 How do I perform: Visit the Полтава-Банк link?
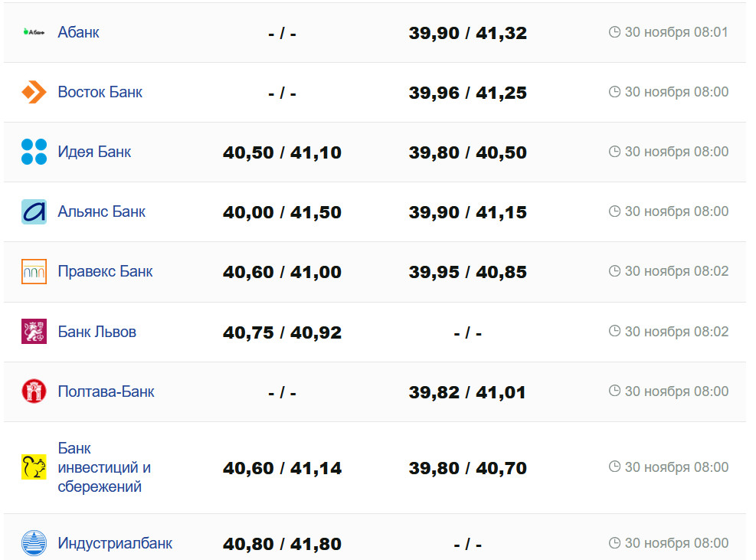click(x=106, y=391)
